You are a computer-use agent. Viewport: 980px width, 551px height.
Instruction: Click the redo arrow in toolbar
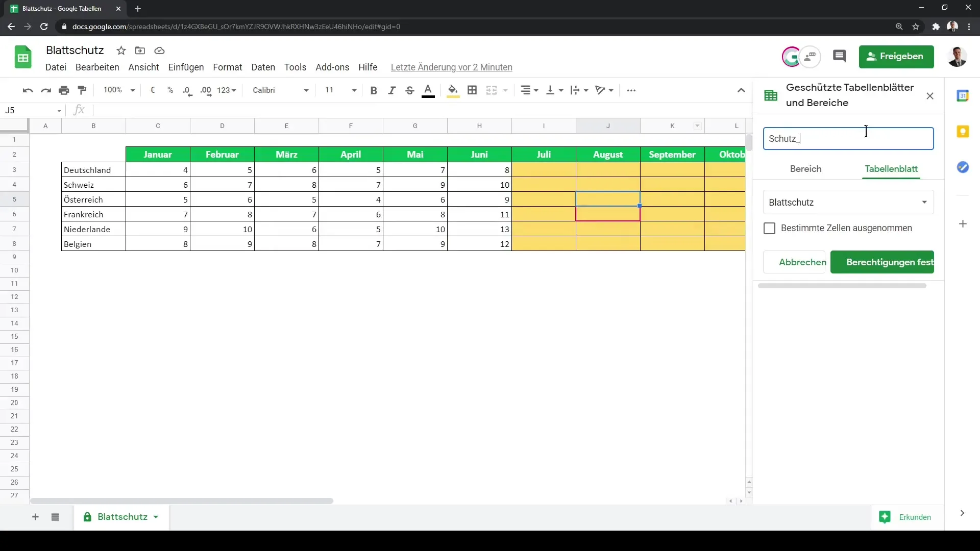pos(46,90)
